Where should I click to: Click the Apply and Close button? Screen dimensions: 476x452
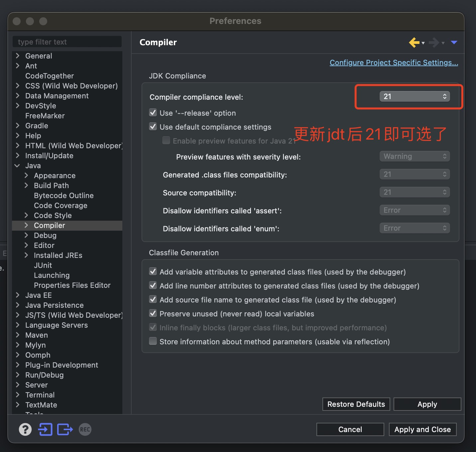click(x=422, y=429)
